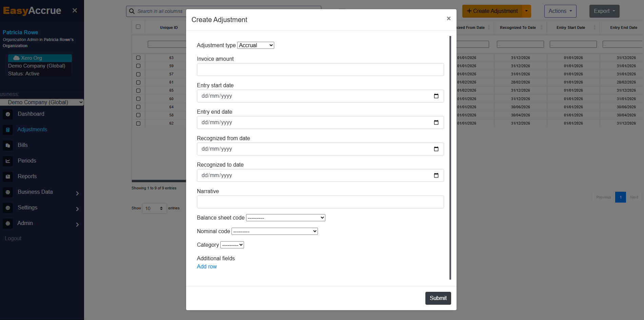The width and height of the screenshot is (644, 320).
Task: Click the Patricia Rowe profile name
Action: pos(20,32)
